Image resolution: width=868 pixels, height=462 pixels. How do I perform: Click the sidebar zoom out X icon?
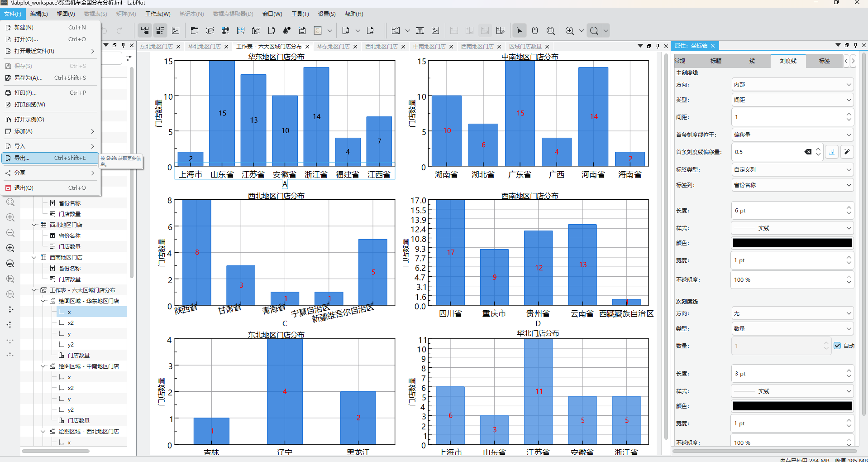[x=10, y=264]
